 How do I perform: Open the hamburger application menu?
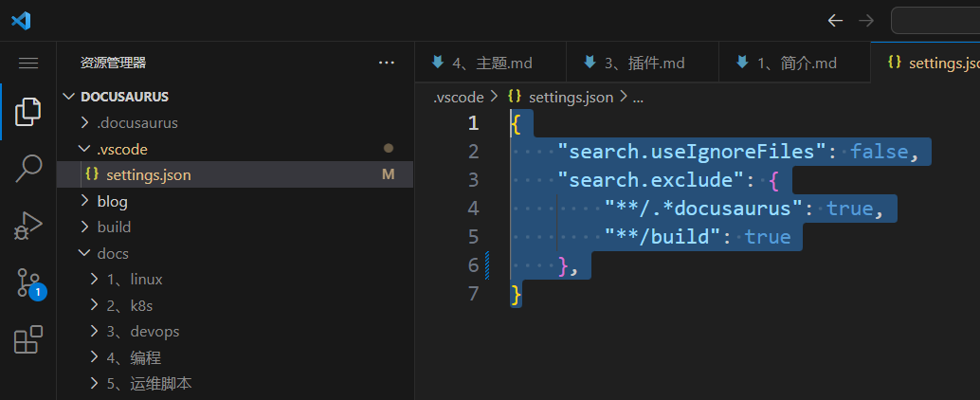tap(28, 64)
